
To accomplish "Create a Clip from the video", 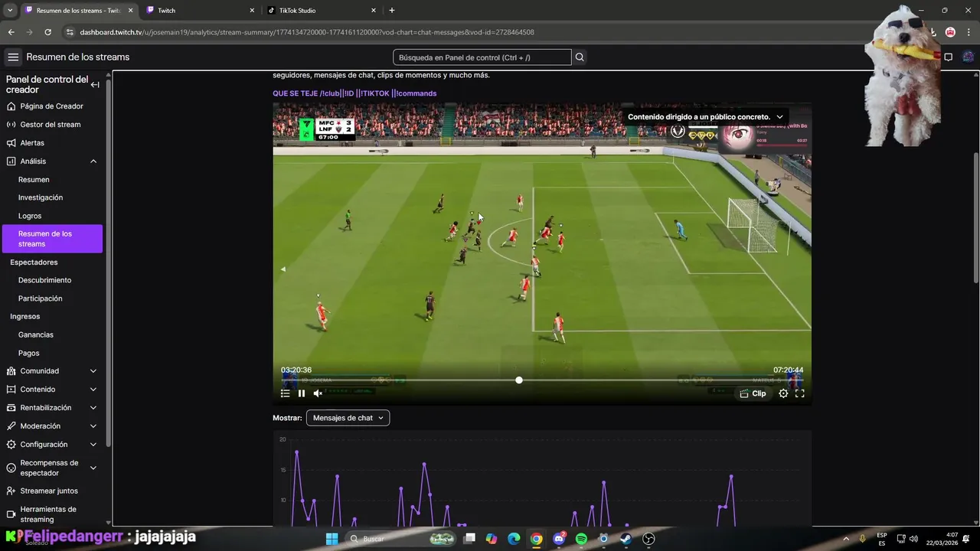I will point(753,393).
